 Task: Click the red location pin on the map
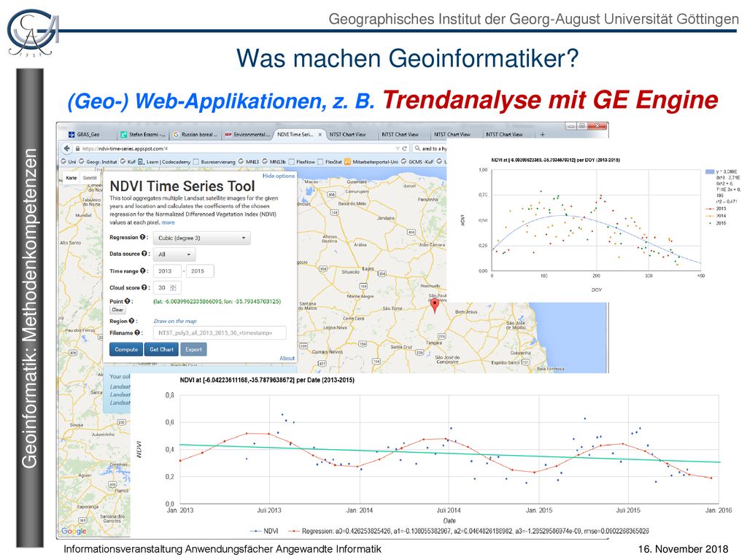[435, 306]
